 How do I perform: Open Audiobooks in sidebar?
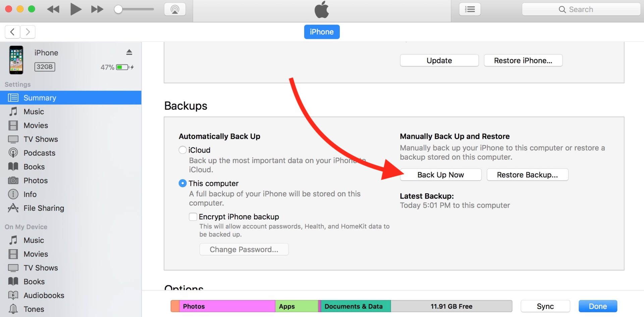pyautogui.click(x=70, y=295)
